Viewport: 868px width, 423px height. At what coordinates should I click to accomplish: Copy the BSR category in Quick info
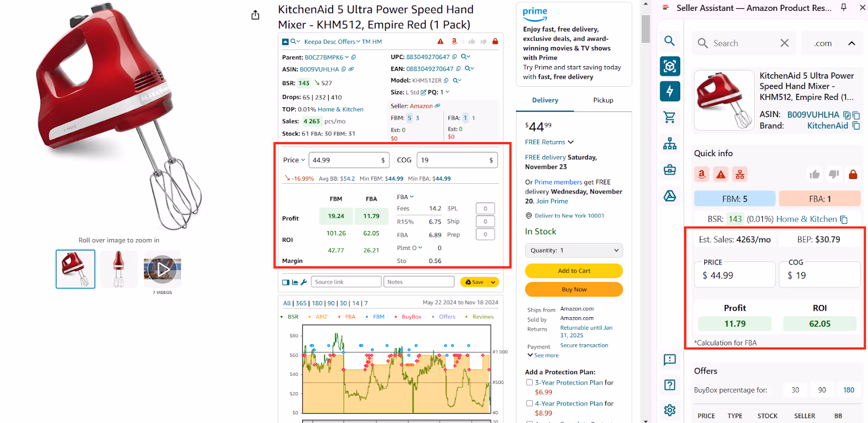click(x=844, y=220)
